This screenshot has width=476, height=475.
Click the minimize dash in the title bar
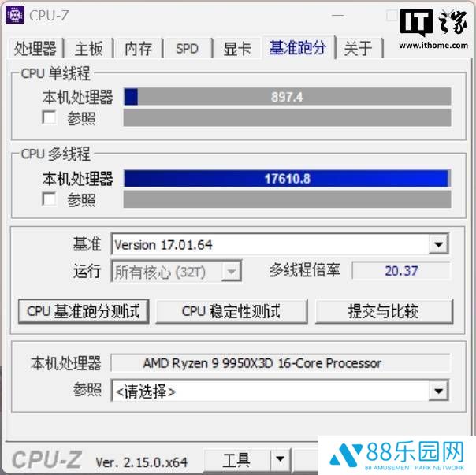coord(337,15)
